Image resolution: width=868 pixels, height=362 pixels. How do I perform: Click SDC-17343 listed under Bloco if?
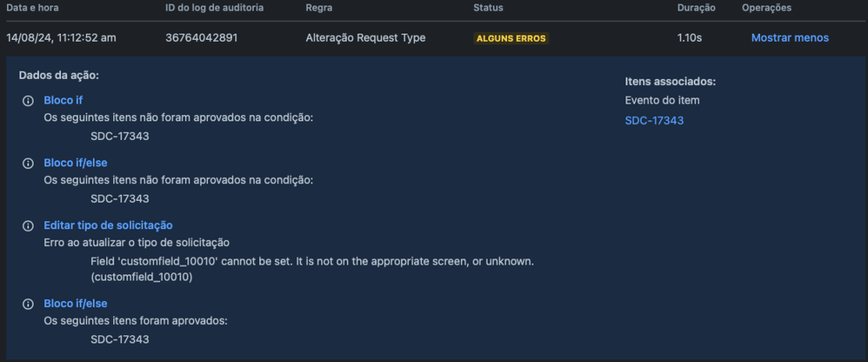119,136
